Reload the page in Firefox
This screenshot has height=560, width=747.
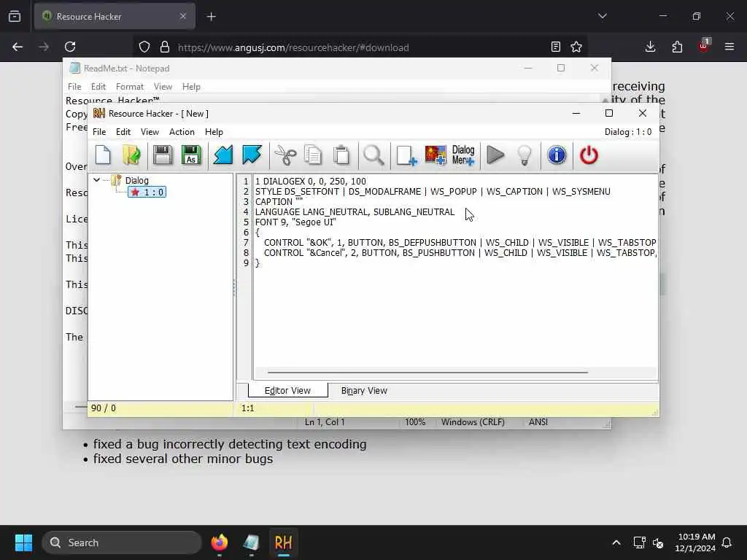(70, 47)
